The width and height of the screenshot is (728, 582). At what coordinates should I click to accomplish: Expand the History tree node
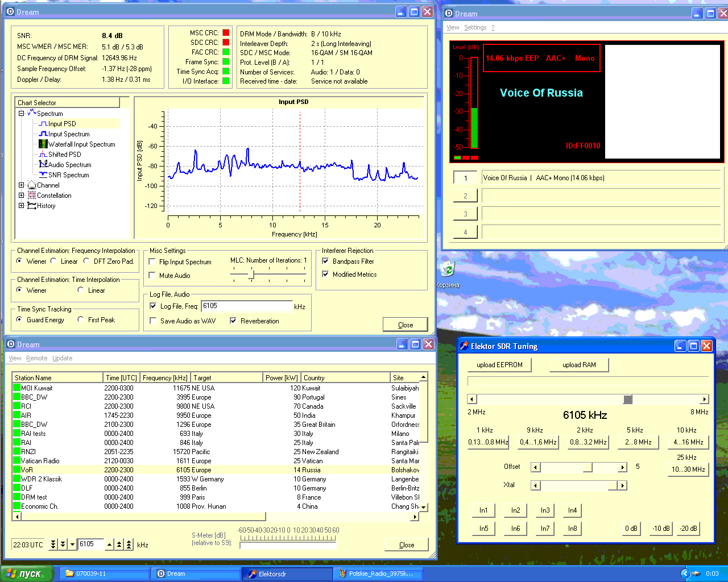(22, 206)
